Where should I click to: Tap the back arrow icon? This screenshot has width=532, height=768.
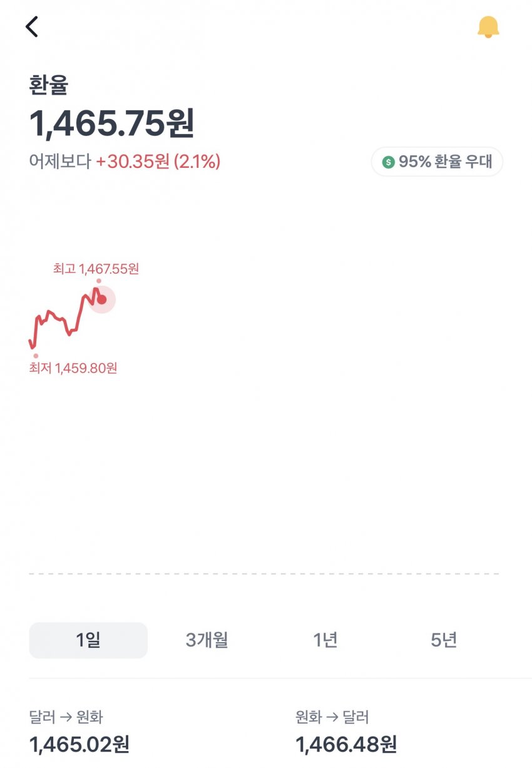click(x=32, y=26)
